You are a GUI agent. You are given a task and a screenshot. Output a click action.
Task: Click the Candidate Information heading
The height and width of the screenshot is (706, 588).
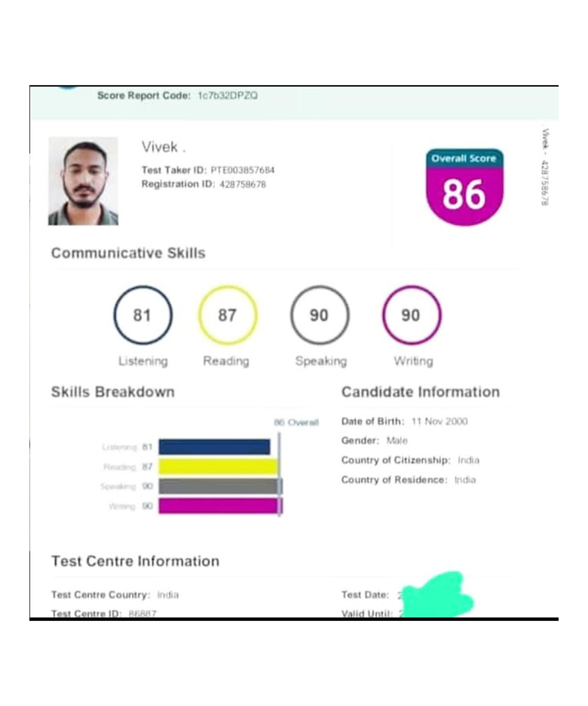[420, 392]
